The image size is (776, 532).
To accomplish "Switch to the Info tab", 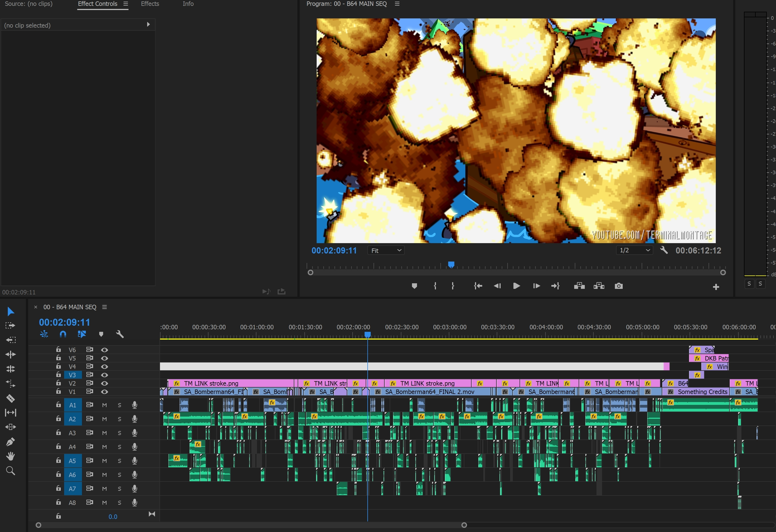I will point(188,4).
